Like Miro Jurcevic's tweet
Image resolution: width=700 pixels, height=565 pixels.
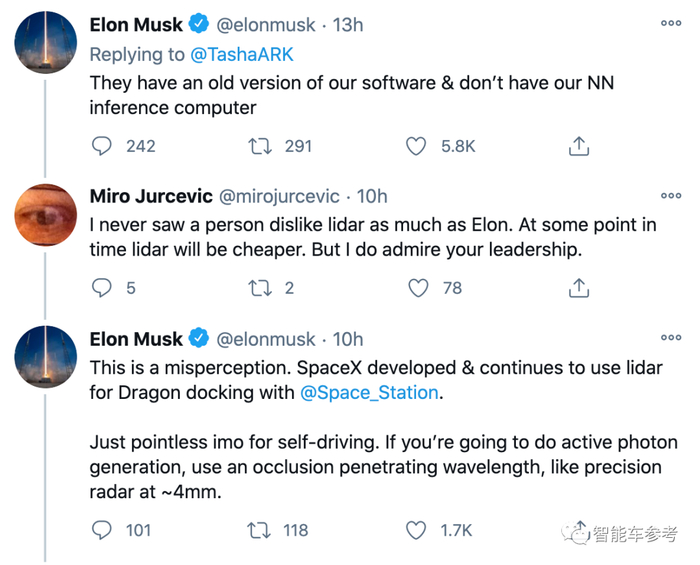point(418,288)
